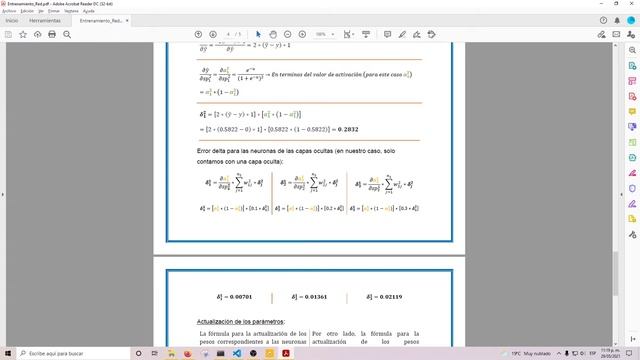The image size is (640, 360).
Task: Bookmark the file with the star icon
Action: [23, 34]
